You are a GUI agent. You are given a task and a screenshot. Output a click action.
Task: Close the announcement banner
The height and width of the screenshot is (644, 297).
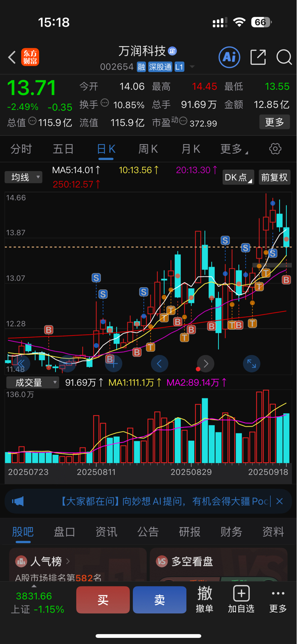[x=280, y=501]
